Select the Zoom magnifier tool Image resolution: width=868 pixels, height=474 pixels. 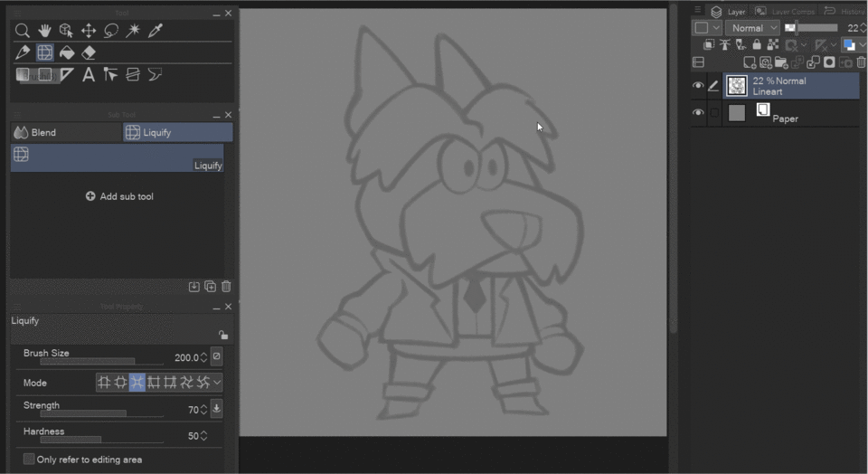click(22, 31)
